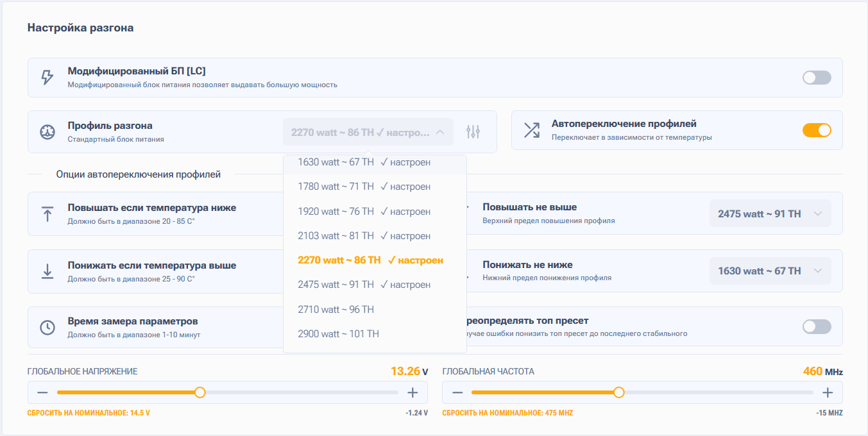Click the lower-temperature down arrow icon
This screenshot has height=436, width=868.
tap(47, 271)
